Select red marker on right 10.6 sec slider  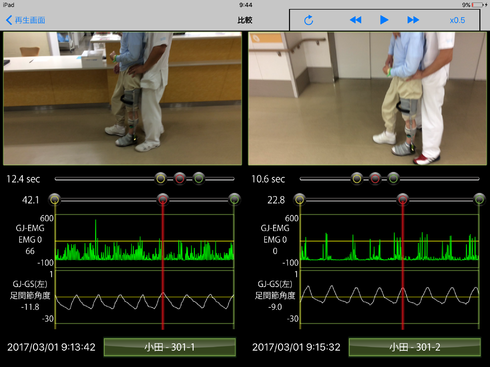coord(375,179)
